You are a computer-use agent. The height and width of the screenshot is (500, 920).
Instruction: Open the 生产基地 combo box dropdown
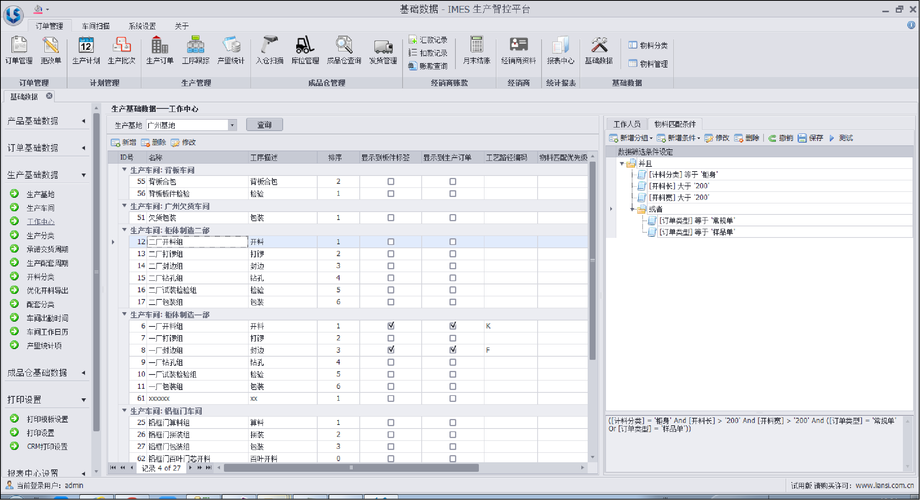pos(232,125)
